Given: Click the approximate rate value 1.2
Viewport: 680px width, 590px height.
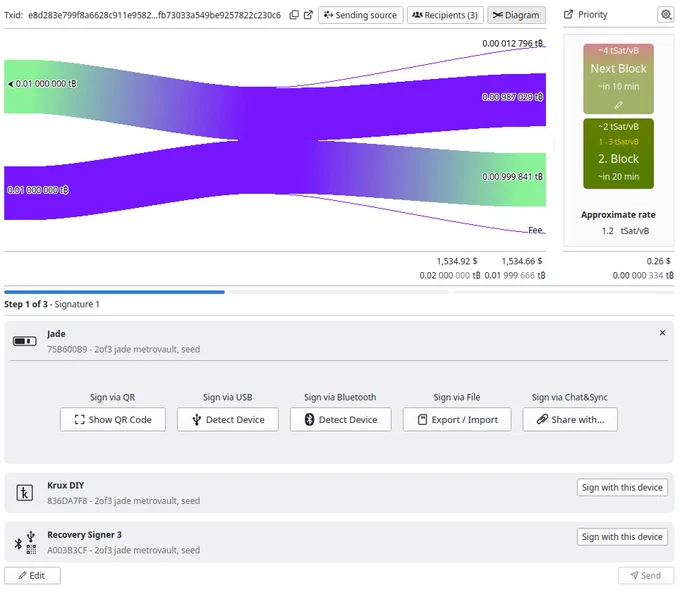Looking at the screenshot, I should point(608,231).
